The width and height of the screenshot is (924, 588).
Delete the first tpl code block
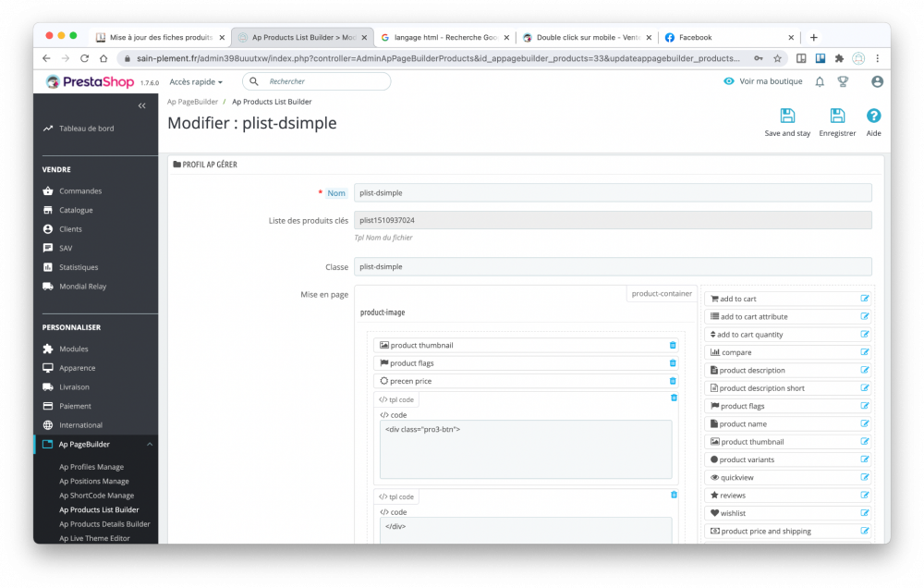(674, 398)
